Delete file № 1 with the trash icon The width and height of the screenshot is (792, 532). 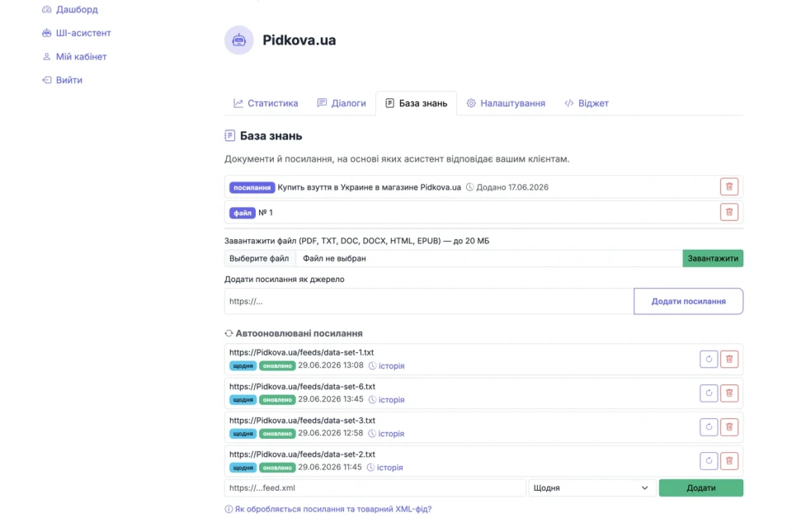(728, 212)
